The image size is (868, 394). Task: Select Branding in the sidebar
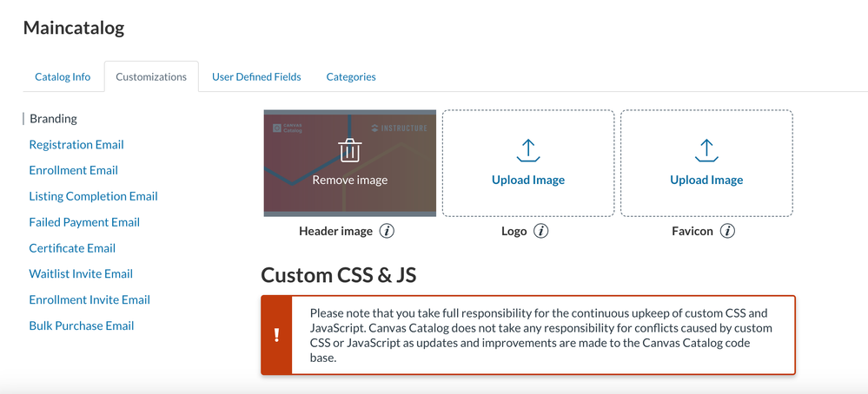click(53, 119)
